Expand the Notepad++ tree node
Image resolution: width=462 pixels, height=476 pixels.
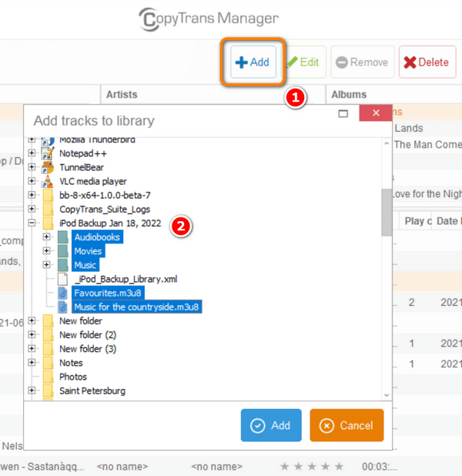[32, 153]
